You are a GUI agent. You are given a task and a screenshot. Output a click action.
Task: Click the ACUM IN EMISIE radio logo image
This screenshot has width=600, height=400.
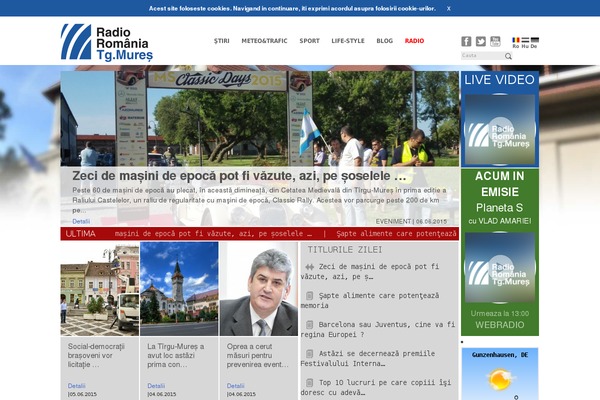[500, 267]
